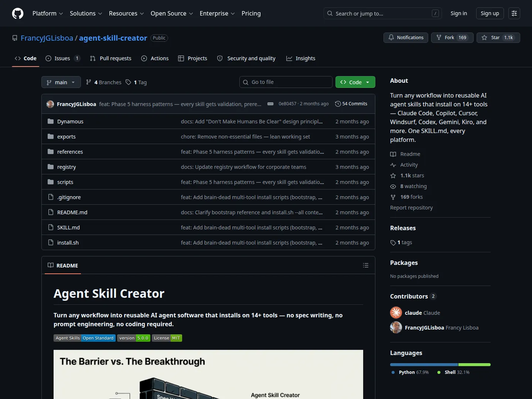This screenshot has height=399, width=532.
Task: Open the 1 tags releases link
Action: pyautogui.click(x=401, y=242)
